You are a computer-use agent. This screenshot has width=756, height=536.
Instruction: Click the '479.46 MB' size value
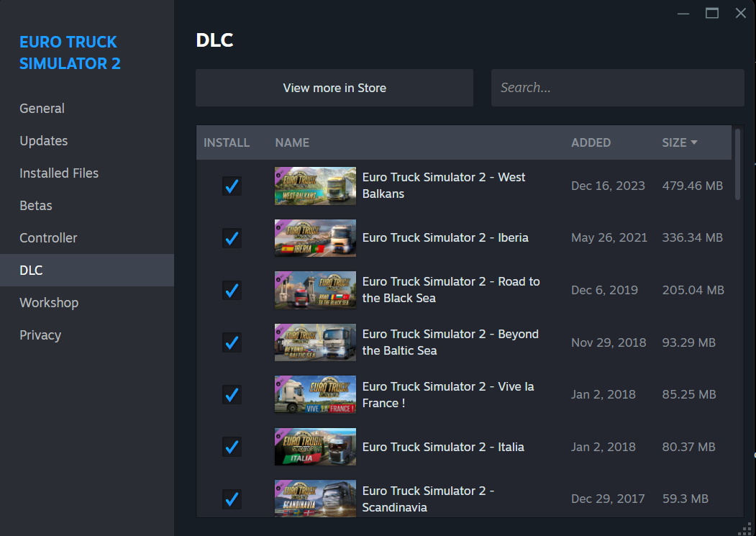(693, 186)
